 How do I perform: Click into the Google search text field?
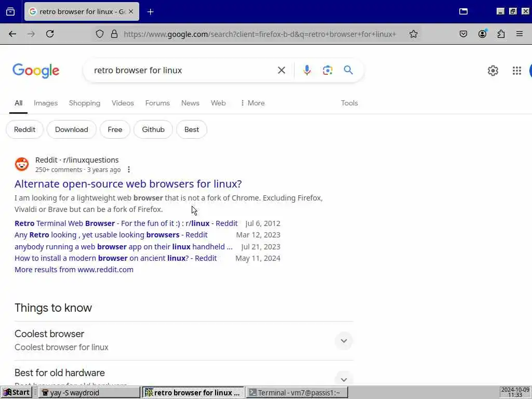183,70
